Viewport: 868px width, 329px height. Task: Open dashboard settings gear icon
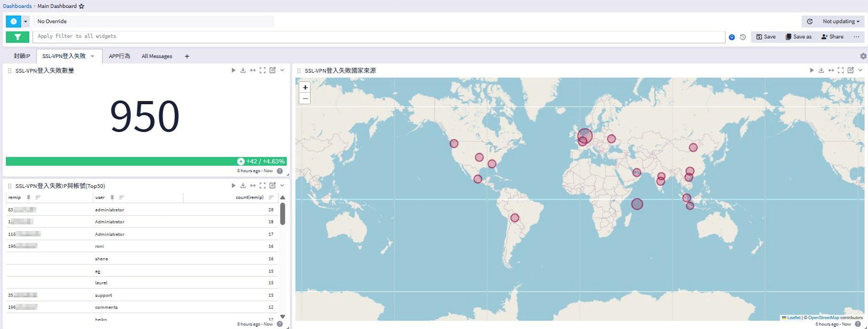pyautogui.click(x=863, y=56)
